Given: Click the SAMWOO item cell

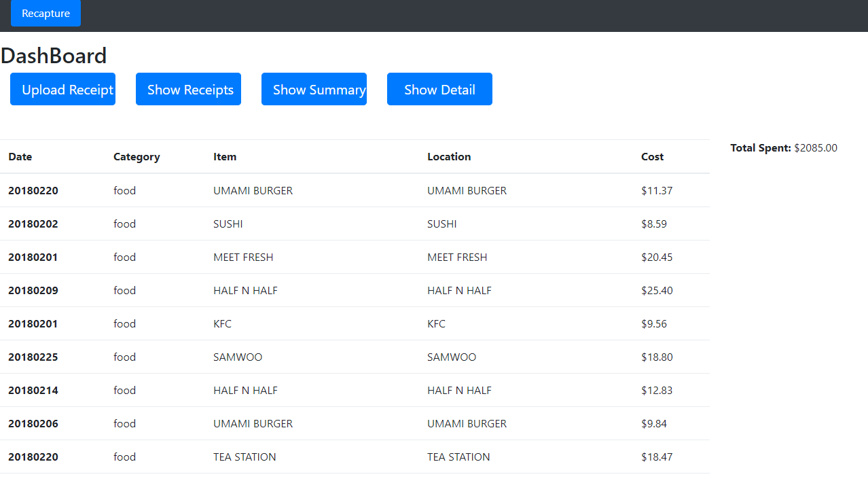Looking at the screenshot, I should coord(238,357).
